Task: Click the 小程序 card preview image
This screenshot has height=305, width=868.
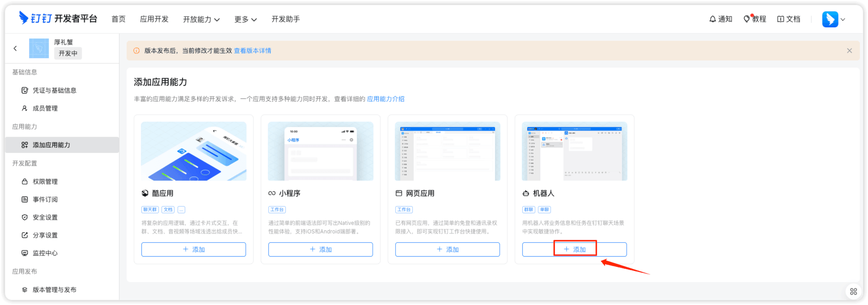Action: (x=321, y=151)
